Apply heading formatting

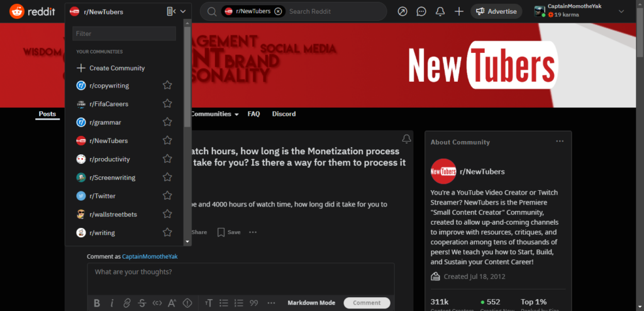(x=209, y=303)
